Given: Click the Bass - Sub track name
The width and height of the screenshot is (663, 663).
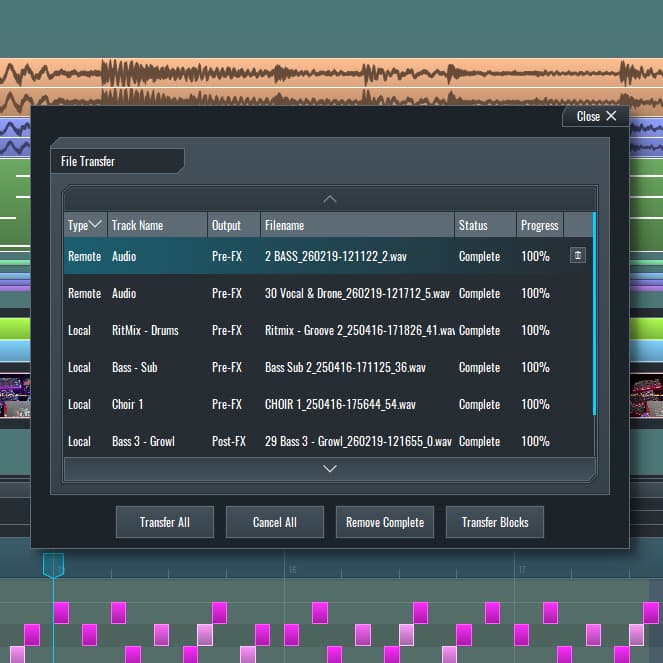Looking at the screenshot, I should (134, 367).
